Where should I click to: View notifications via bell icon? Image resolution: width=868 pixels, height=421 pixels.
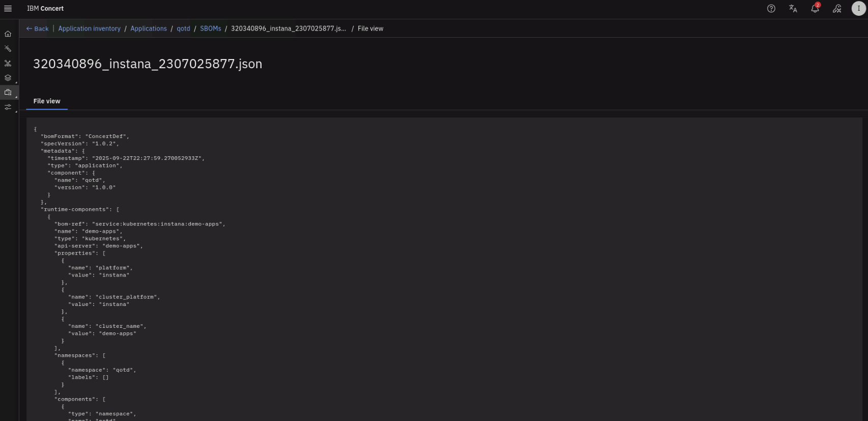815,9
